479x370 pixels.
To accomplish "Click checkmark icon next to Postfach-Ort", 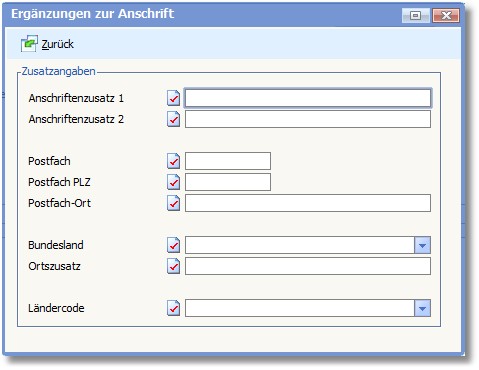I will tap(173, 203).
